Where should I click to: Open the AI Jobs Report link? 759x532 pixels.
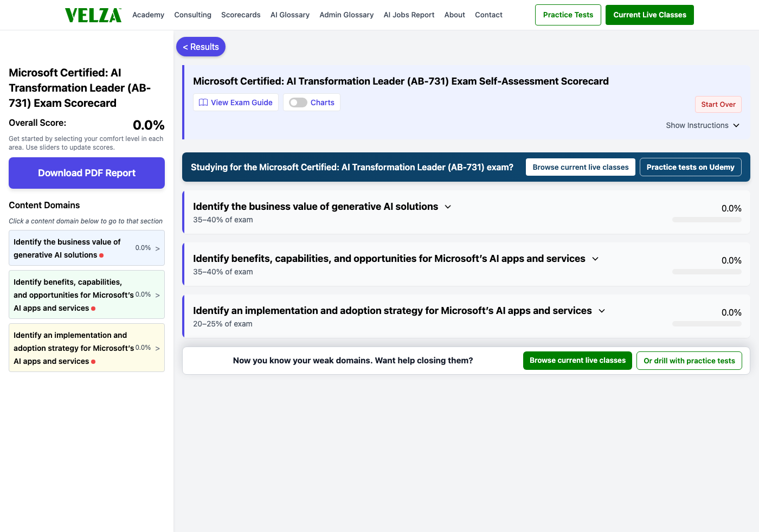click(409, 15)
